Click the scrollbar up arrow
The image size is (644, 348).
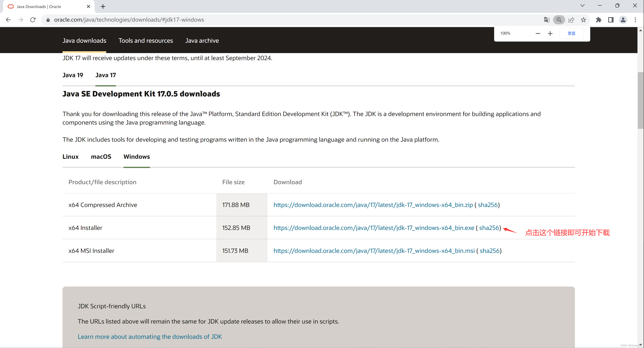(640, 30)
